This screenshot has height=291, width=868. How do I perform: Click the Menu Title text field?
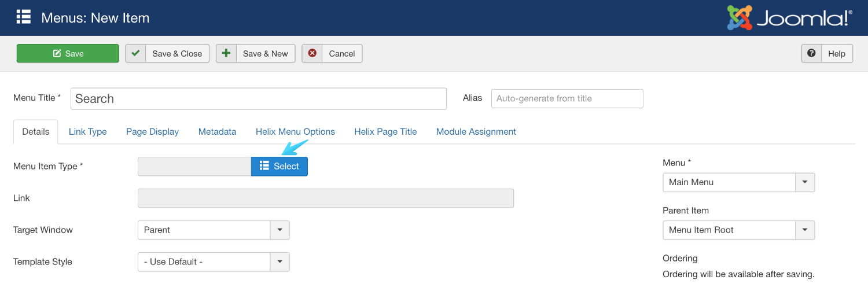tap(259, 98)
